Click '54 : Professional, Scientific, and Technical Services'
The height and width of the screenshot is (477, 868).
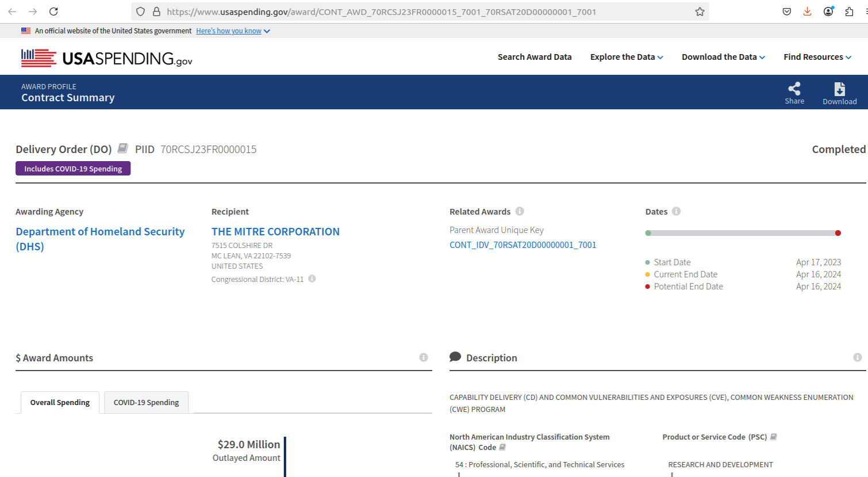(540, 464)
